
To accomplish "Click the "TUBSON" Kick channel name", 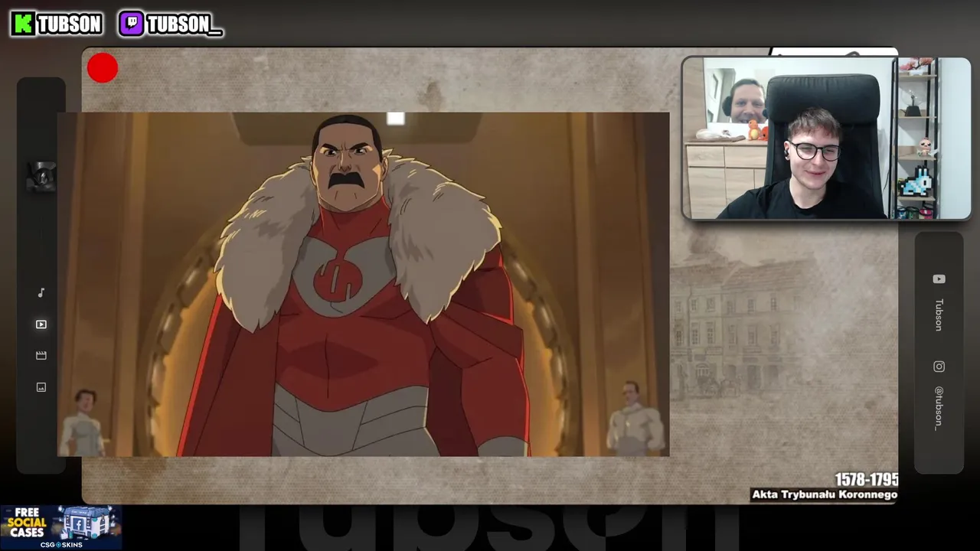I will (x=70, y=24).
